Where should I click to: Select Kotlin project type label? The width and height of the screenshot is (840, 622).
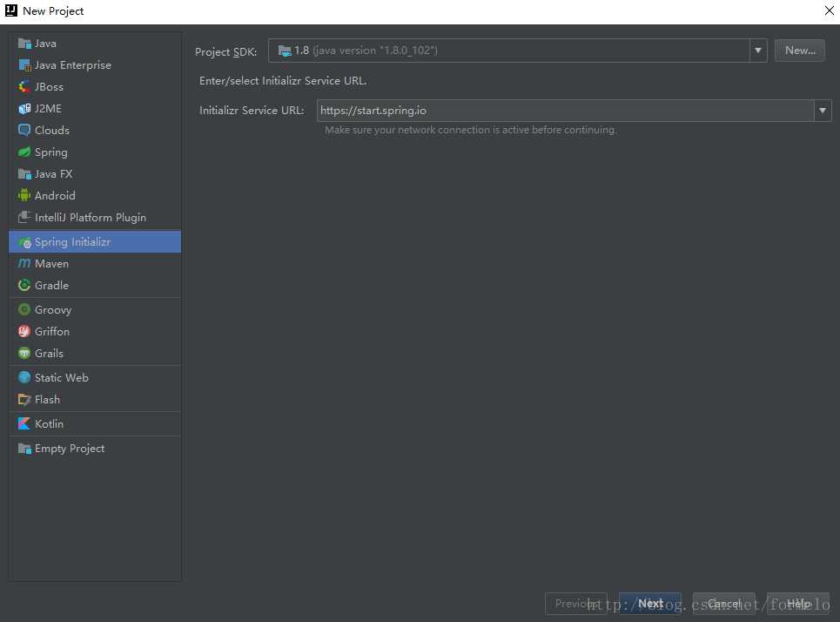[50, 423]
